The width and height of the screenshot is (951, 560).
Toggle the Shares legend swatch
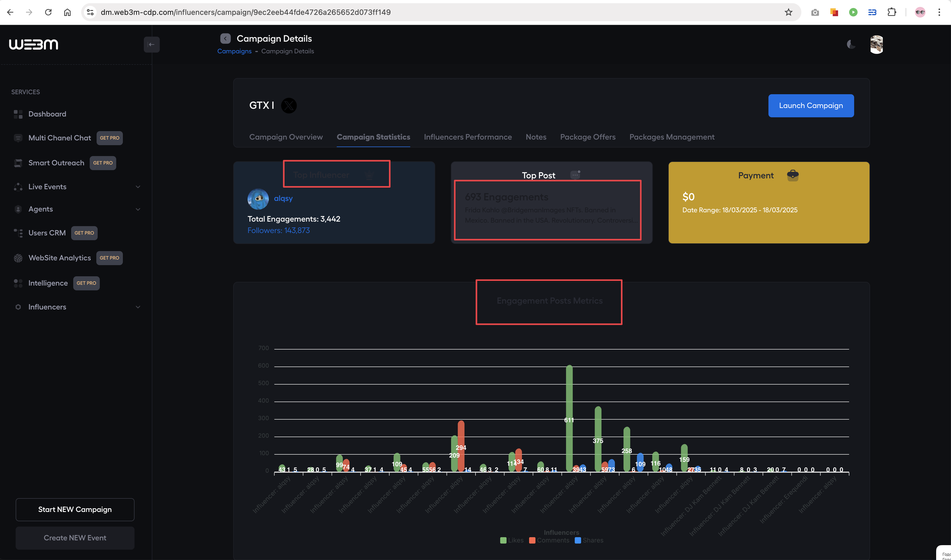coord(578,540)
